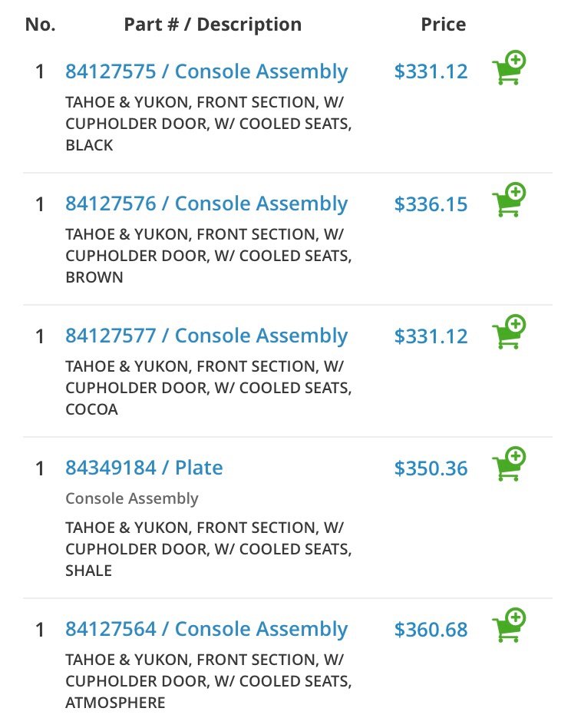Viewport: 571px width, 728px height.
Task: Add Plate 84349184 to cart
Action: pos(509,464)
